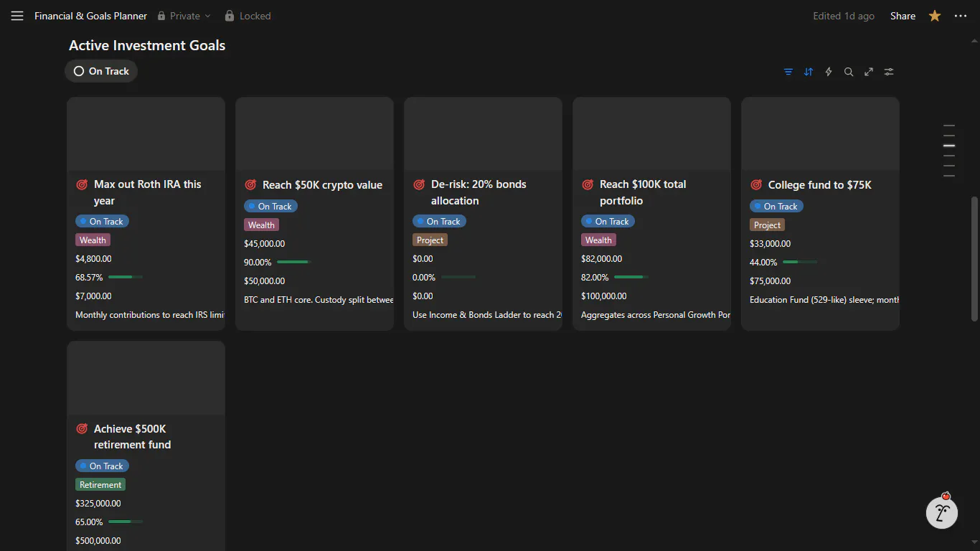Click On Track status on retirement fund card
Image resolution: width=980 pixels, height=551 pixels.
pos(102,466)
